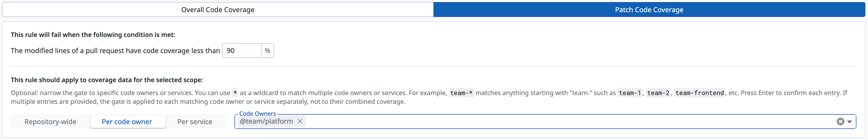Switch to the Overall Code Coverage tab
Image resolution: width=868 pixels, height=140 pixels.
218,10
